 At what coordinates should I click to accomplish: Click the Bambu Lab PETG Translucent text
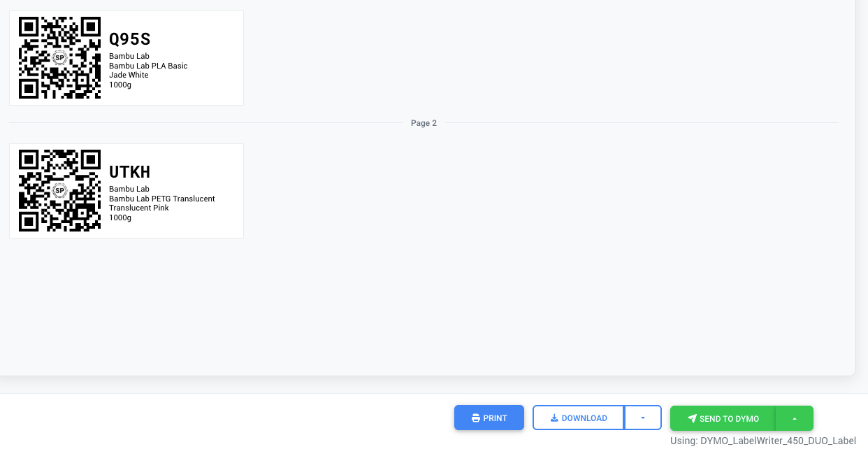(162, 199)
